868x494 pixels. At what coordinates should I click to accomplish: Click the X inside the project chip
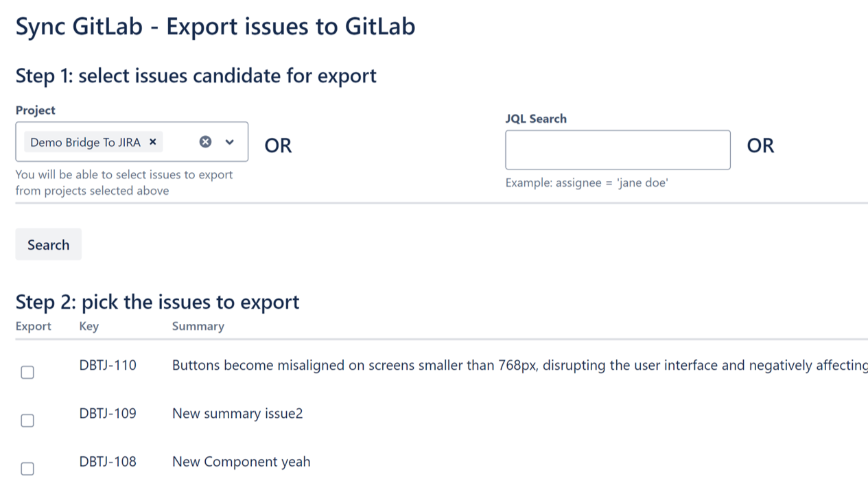tap(152, 142)
